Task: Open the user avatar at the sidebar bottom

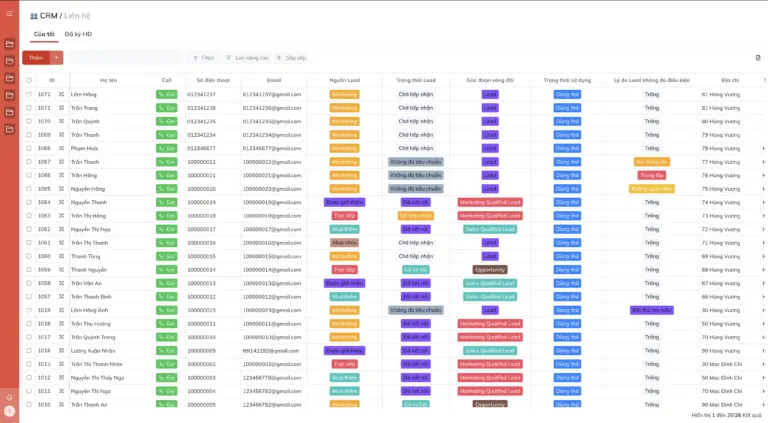Action: click(9, 411)
